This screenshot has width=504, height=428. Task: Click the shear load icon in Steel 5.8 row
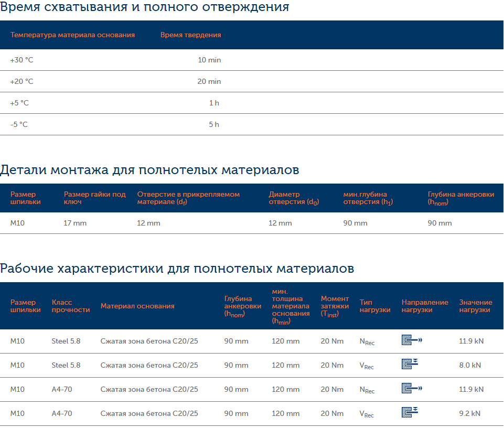pos(410,365)
